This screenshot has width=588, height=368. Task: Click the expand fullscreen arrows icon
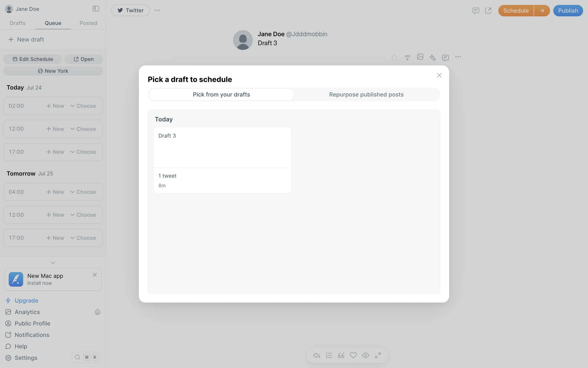(378, 355)
